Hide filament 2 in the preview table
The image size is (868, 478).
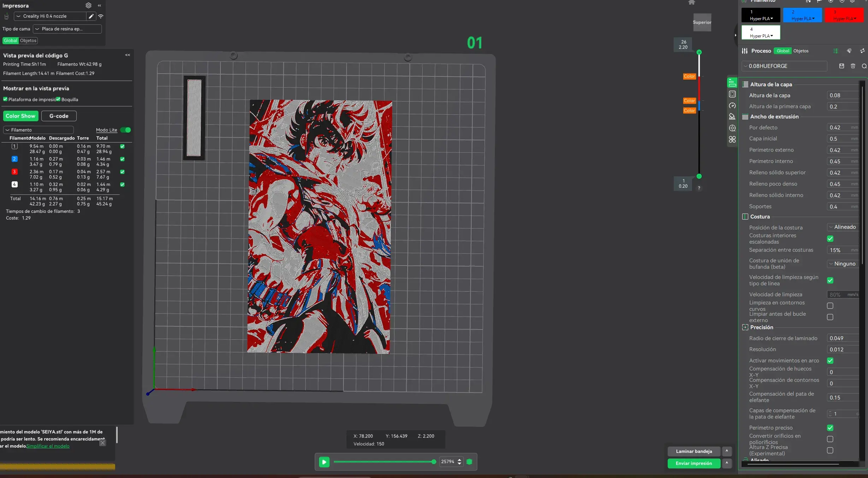[x=122, y=159]
